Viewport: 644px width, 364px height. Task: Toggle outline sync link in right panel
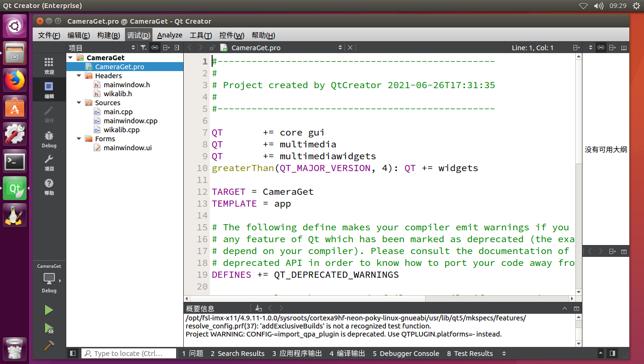[601, 47]
